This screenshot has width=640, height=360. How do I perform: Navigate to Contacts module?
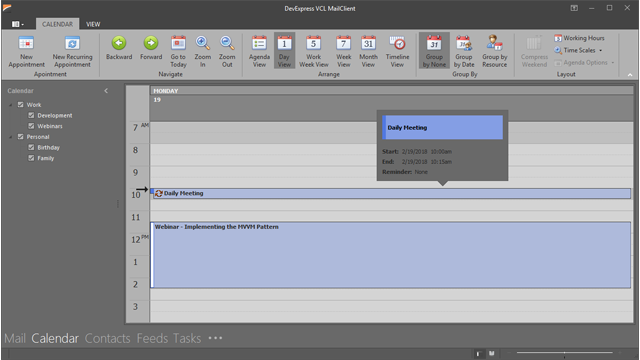(108, 338)
